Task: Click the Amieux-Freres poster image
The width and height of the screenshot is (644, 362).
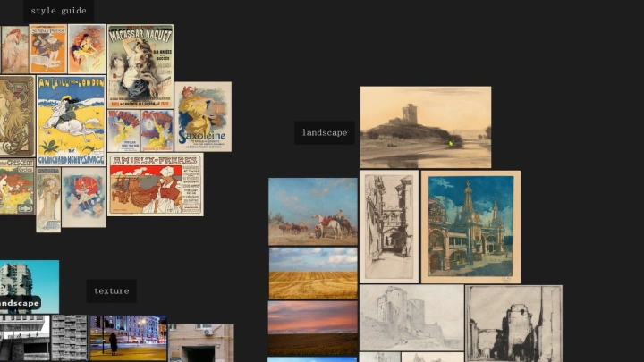Action: (156, 185)
